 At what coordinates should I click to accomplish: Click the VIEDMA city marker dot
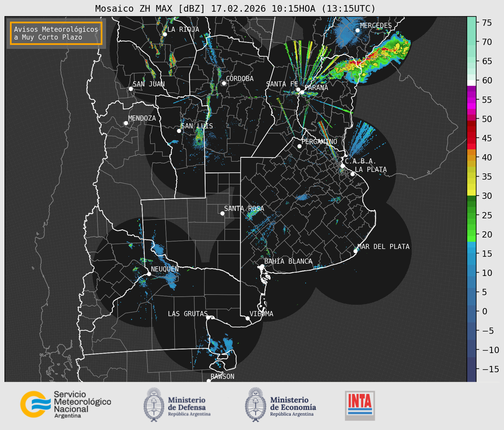tap(247, 318)
